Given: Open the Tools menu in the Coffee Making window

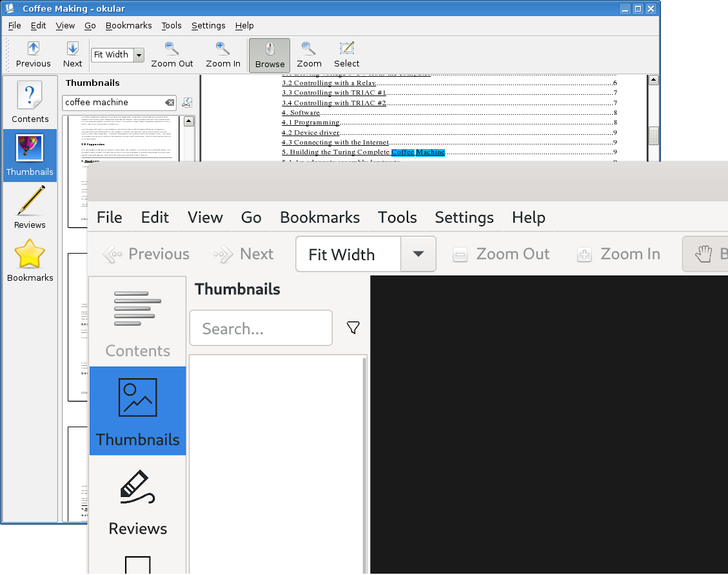Looking at the screenshot, I should [x=172, y=26].
